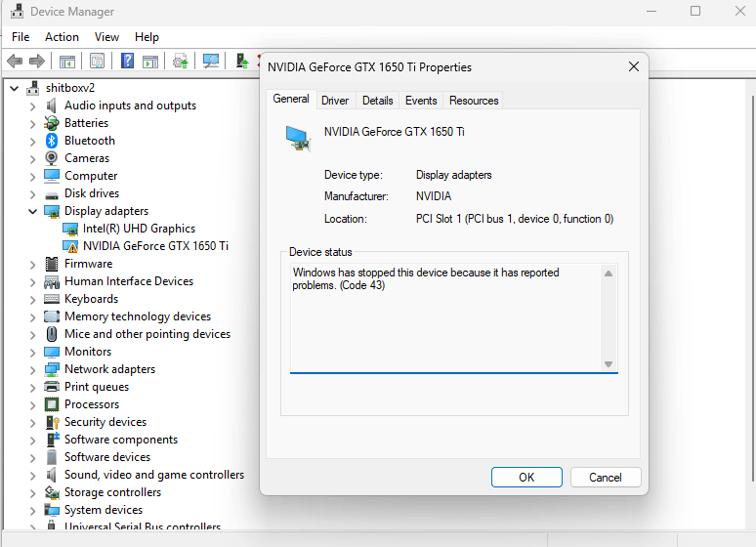Switch to the Driver tab

(x=335, y=101)
